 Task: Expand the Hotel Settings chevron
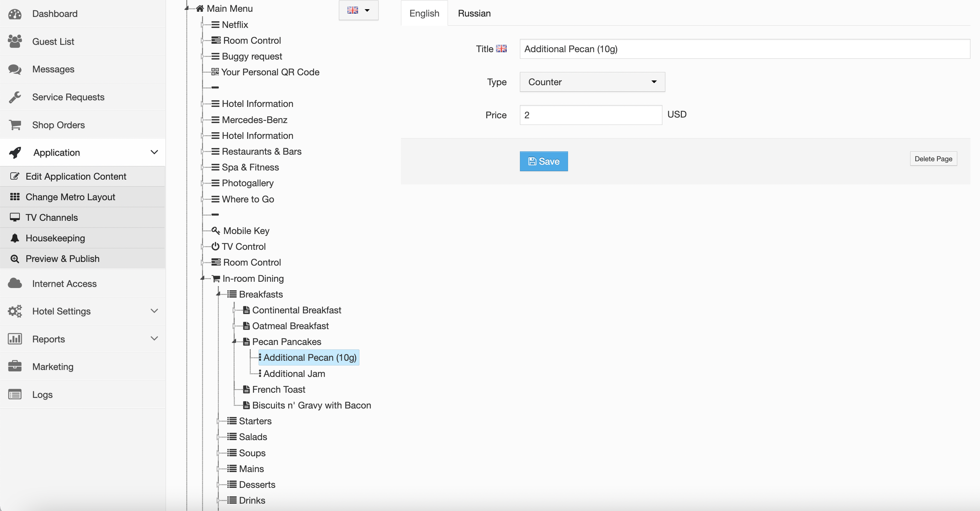coord(154,311)
